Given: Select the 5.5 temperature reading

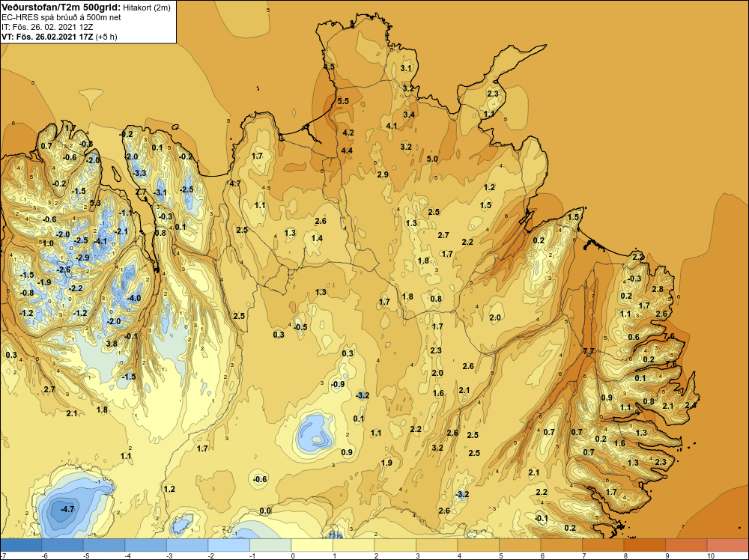Looking at the screenshot, I should click(x=343, y=101).
